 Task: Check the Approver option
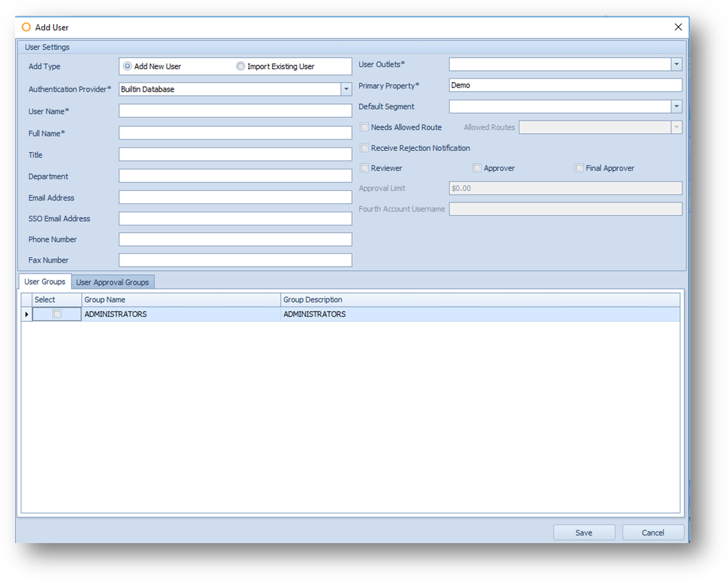(x=477, y=167)
